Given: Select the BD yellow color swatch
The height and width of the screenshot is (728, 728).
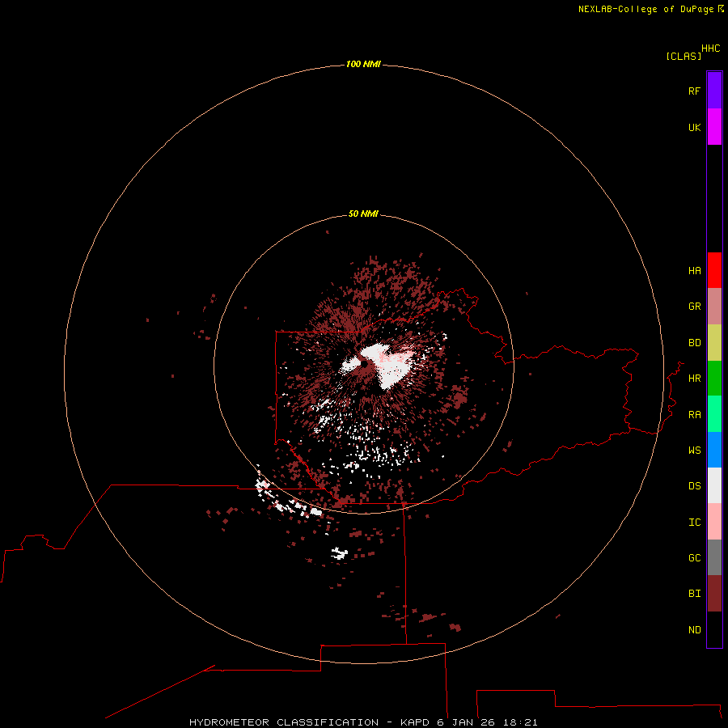Looking at the screenshot, I should click(x=714, y=343).
